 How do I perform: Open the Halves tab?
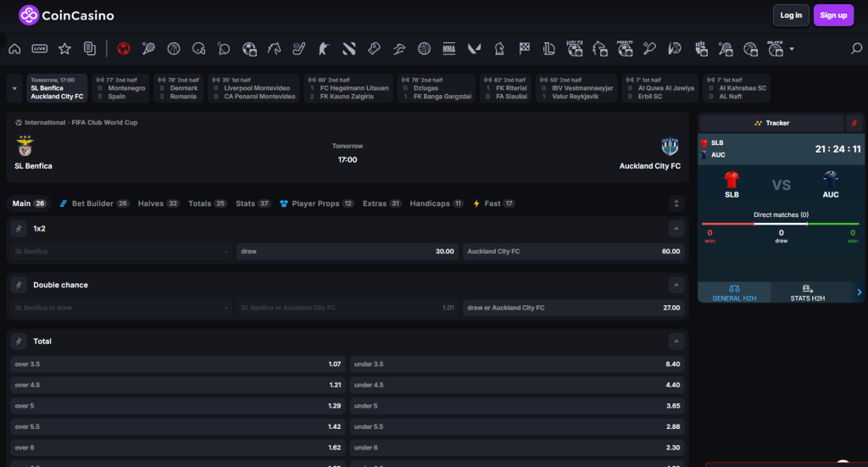(x=159, y=203)
